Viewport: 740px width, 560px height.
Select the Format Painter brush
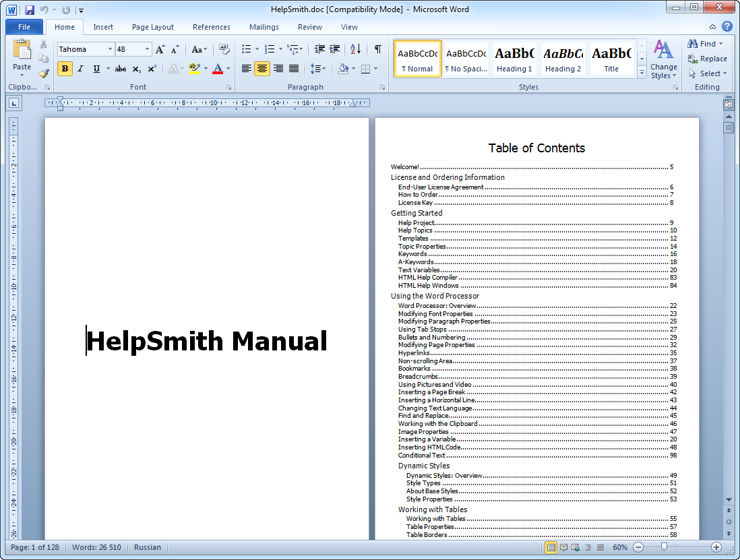click(43, 73)
